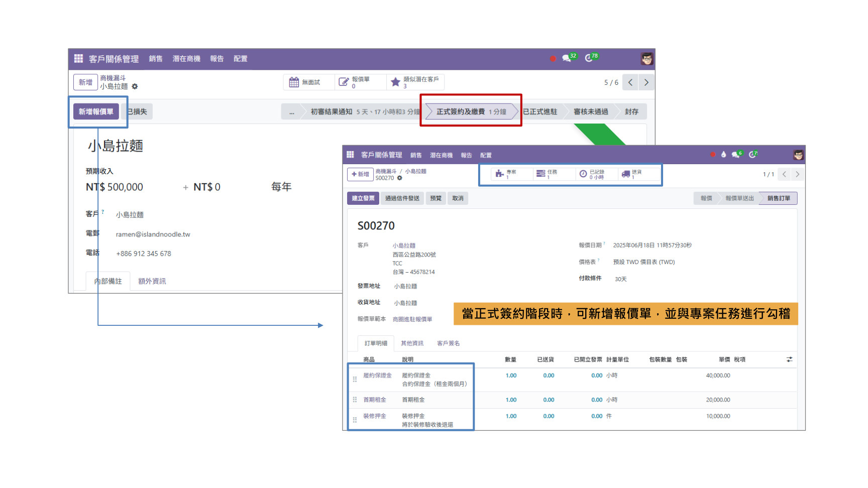868x488 pixels.
Task: Switch to 額外資訊 tab
Action: 152,281
